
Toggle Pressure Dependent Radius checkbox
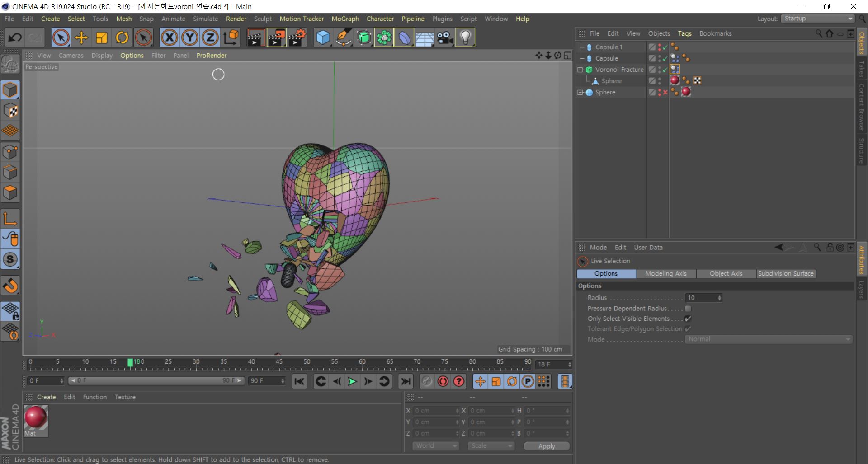click(688, 309)
